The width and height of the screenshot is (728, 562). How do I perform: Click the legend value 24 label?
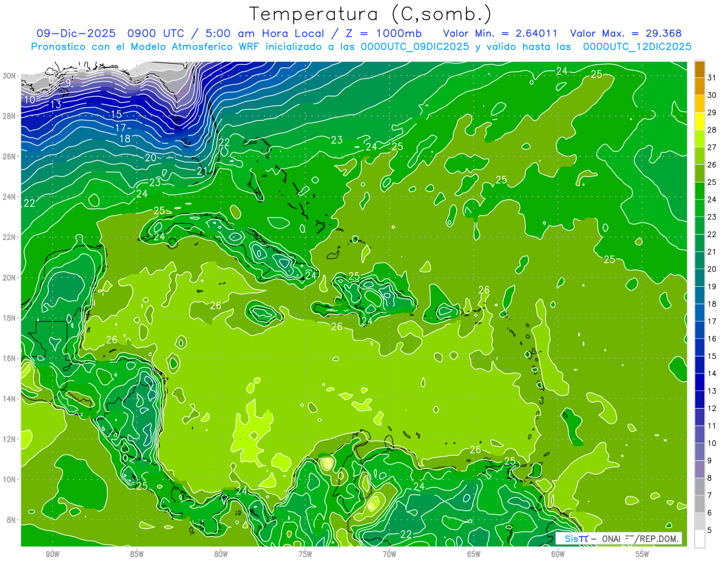(712, 199)
